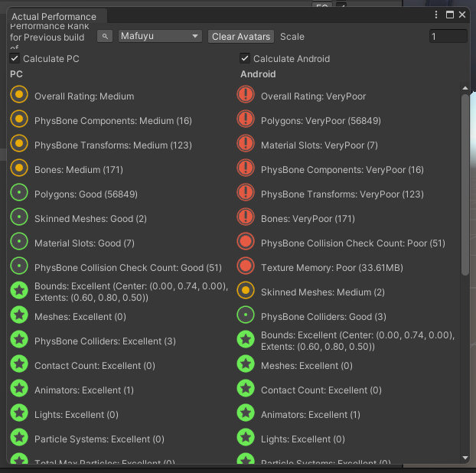Select text 'Skinned Meshes: Good (2)'
The height and width of the screenshot is (473, 476).
pos(90,219)
